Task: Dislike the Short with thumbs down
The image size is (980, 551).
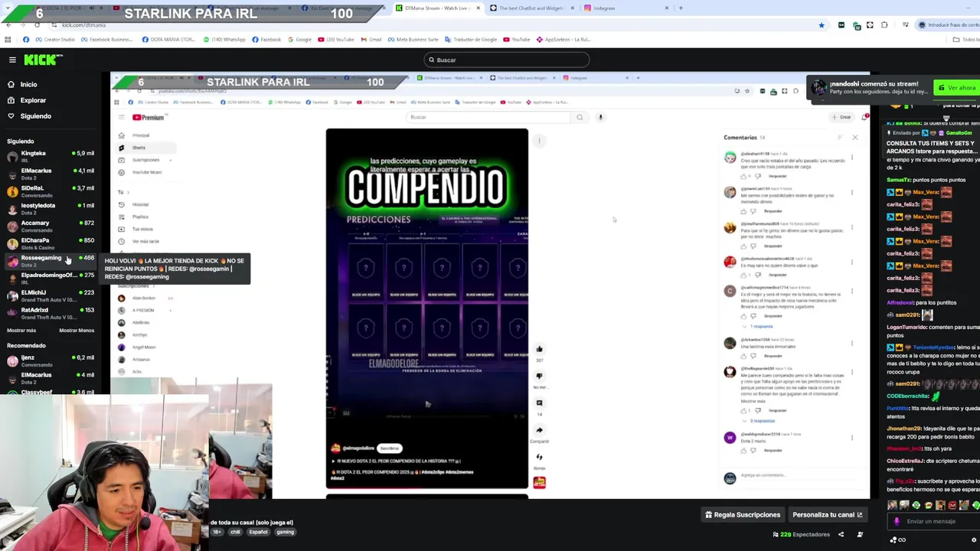Action: [x=539, y=377]
